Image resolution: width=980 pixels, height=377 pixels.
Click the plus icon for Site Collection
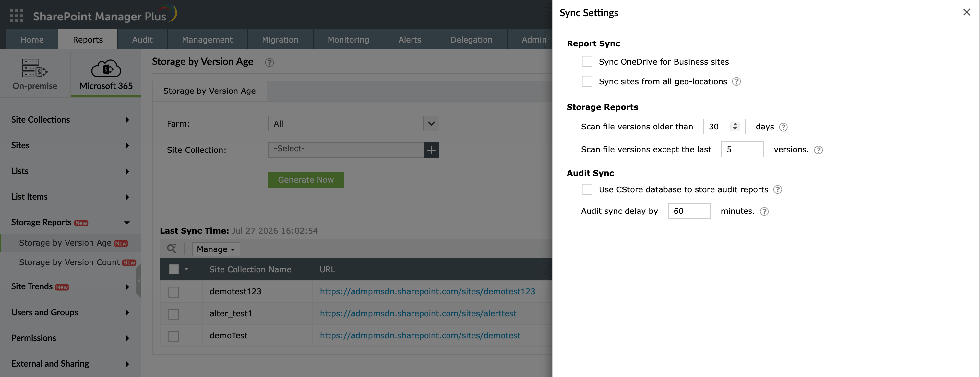[x=431, y=150]
